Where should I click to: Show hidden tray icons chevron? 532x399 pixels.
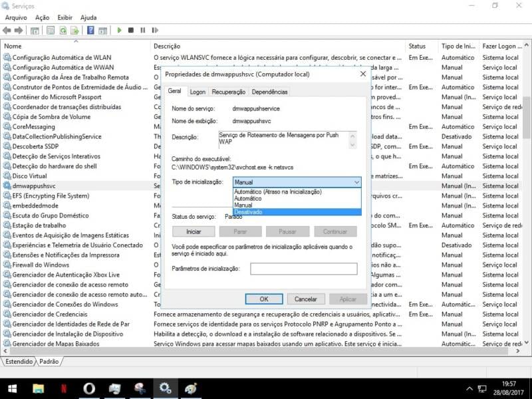(x=469, y=389)
